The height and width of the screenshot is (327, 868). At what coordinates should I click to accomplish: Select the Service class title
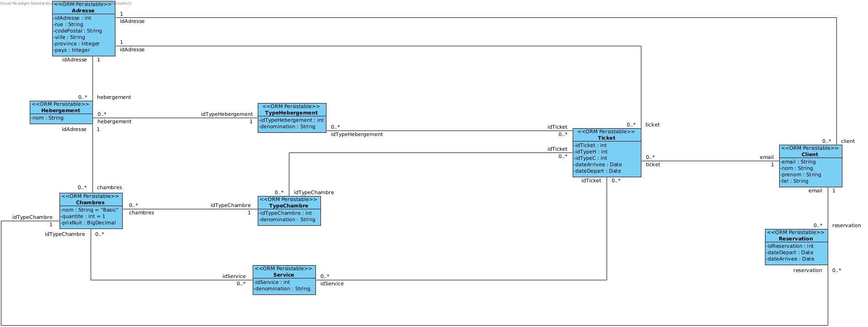[283, 275]
